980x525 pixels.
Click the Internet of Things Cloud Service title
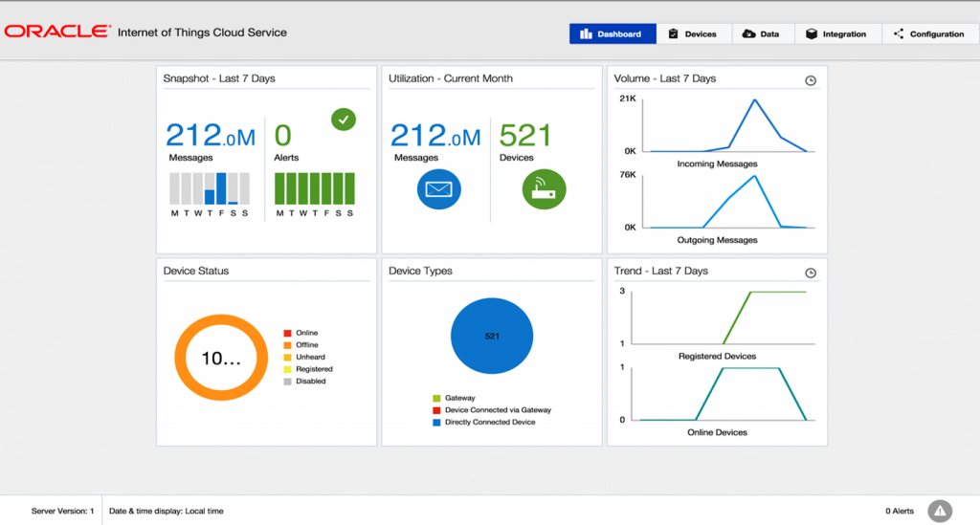(202, 33)
